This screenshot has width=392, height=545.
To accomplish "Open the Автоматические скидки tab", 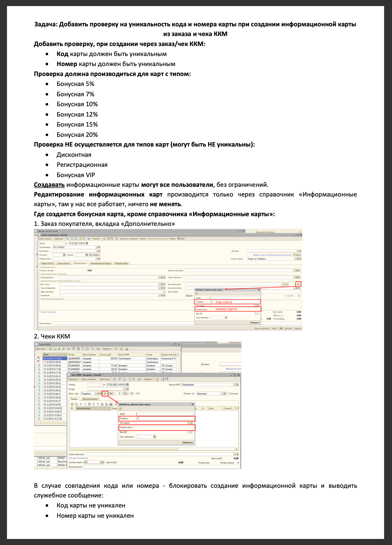I will pos(101,263).
